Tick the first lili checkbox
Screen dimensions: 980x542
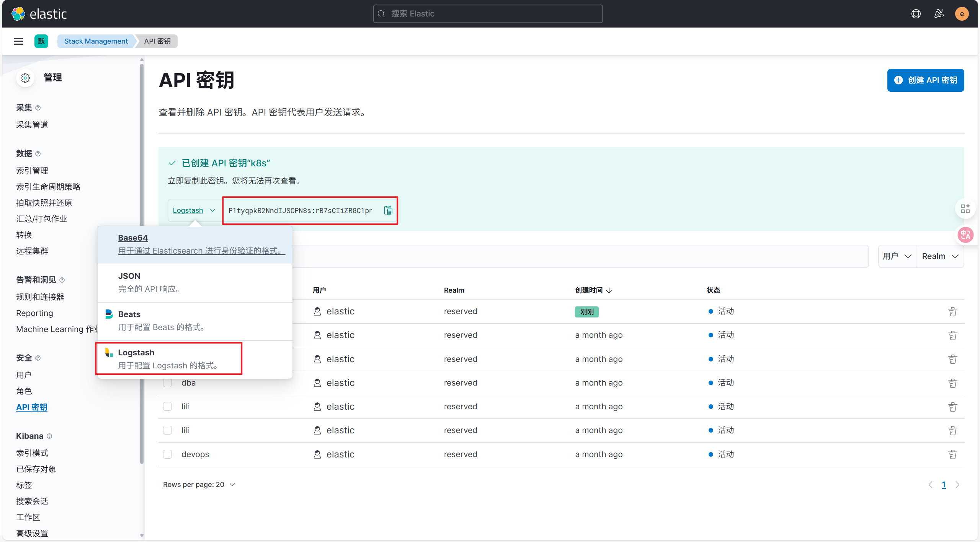point(168,407)
